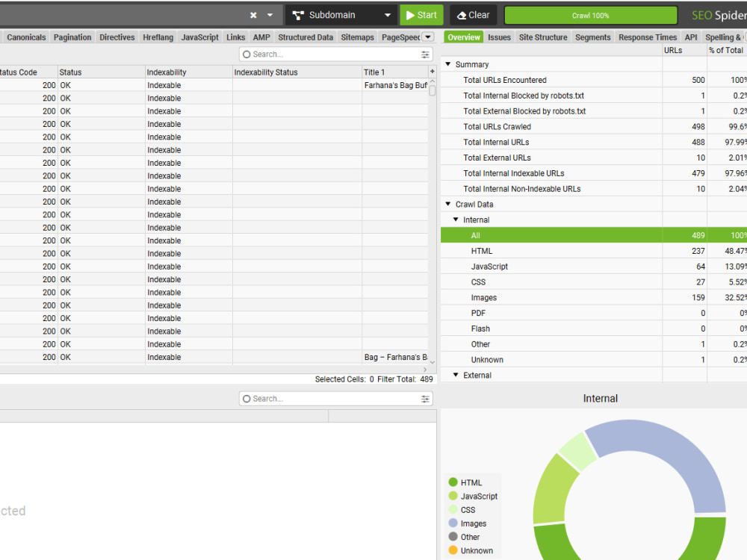This screenshot has height=560, width=747.
Task: Select the Segments tab
Action: pyautogui.click(x=592, y=37)
